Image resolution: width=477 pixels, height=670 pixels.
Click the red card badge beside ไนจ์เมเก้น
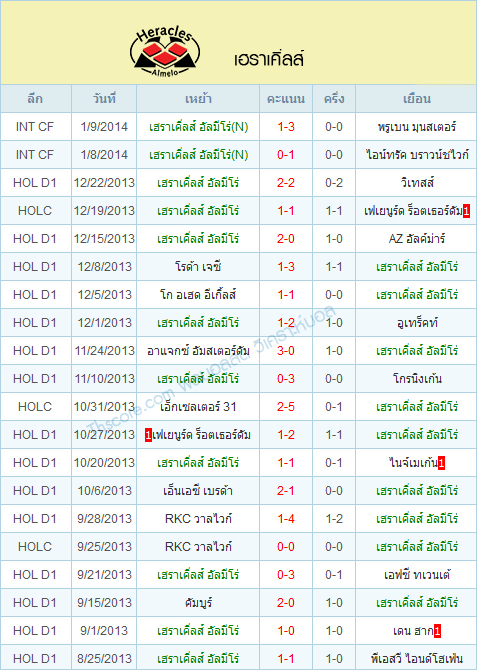coord(442,463)
